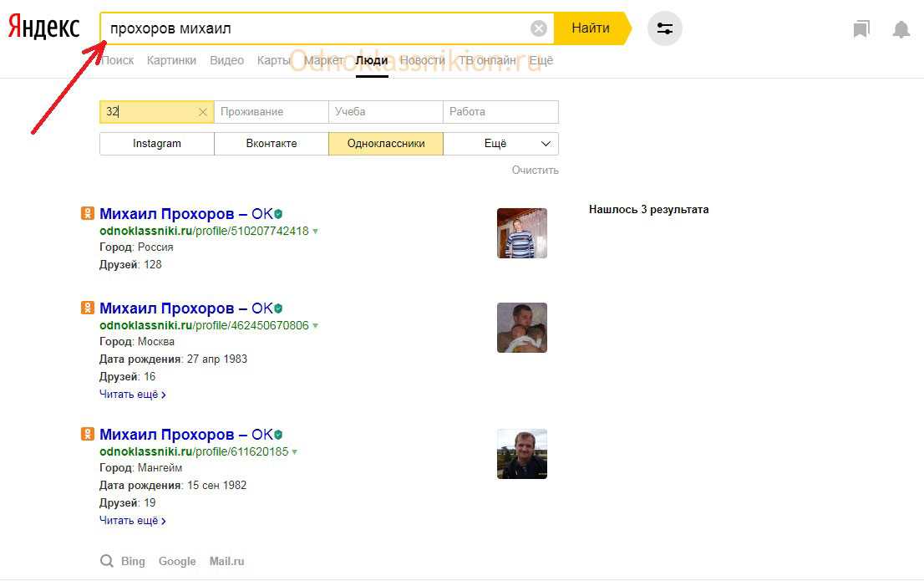The width and height of the screenshot is (924, 581).
Task: Open URL odnoklassniki.ru/profile/611620185
Action: click(194, 451)
